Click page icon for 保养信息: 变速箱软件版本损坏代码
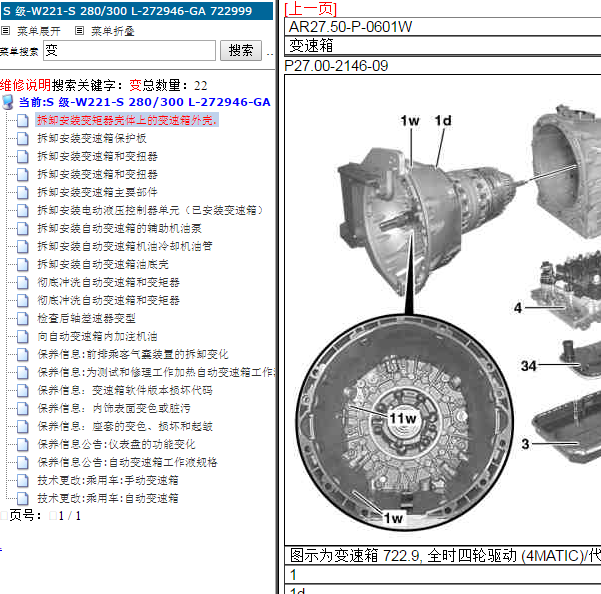This screenshot has height=594, width=601. click(x=23, y=391)
